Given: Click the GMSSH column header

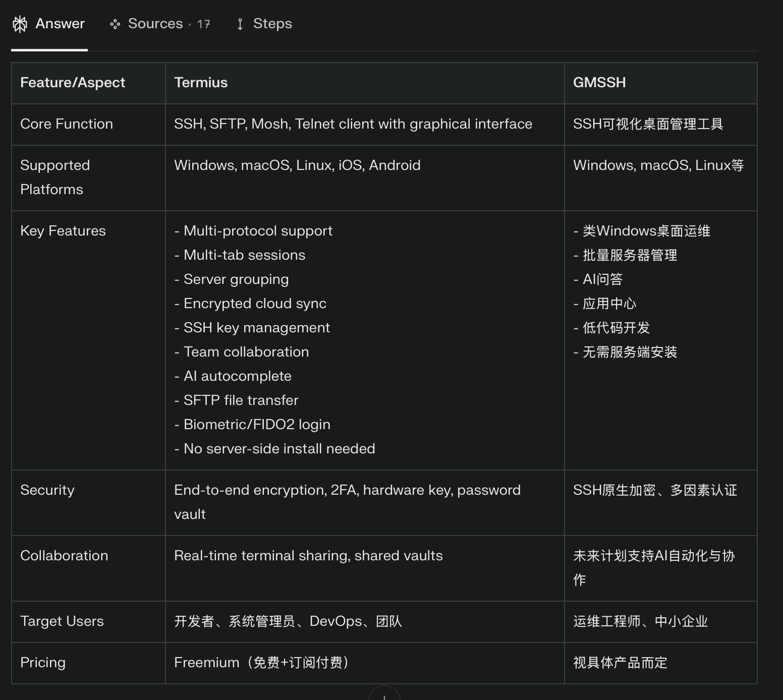Looking at the screenshot, I should [599, 83].
